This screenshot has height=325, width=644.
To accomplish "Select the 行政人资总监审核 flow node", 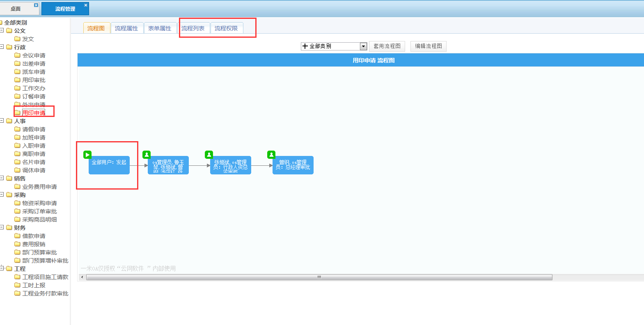I will click(x=231, y=165).
